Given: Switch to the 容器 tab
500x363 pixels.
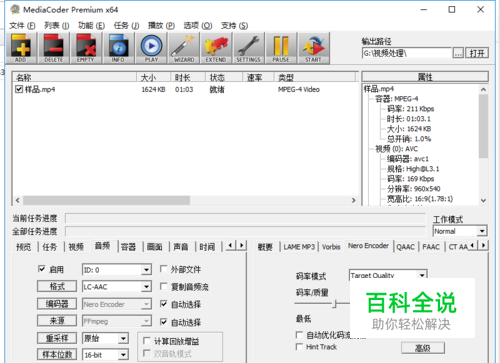Looking at the screenshot, I should coord(128,247).
